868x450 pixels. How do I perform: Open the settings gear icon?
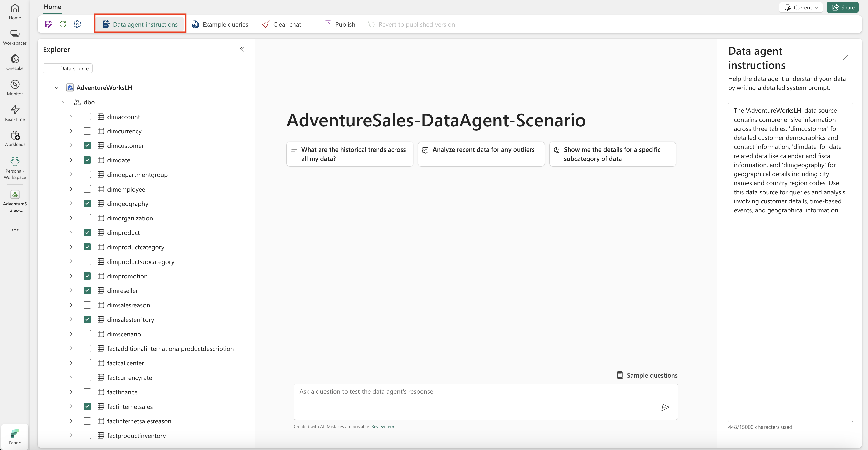pos(77,24)
